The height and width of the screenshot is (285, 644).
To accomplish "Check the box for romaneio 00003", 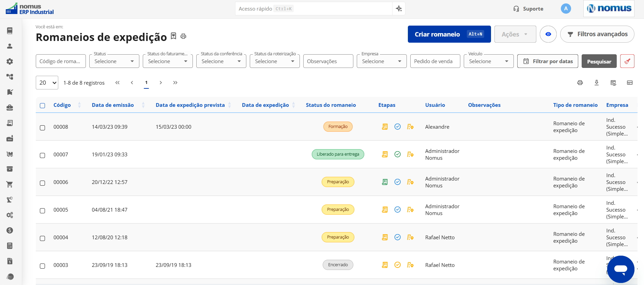I will click(x=43, y=266).
